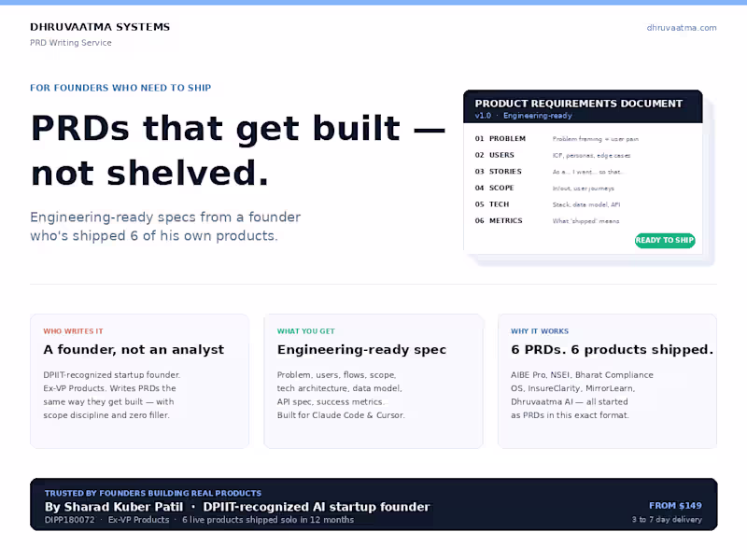Click the 'WHO WRITES IT' label
The image size is (747, 560).
(73, 331)
